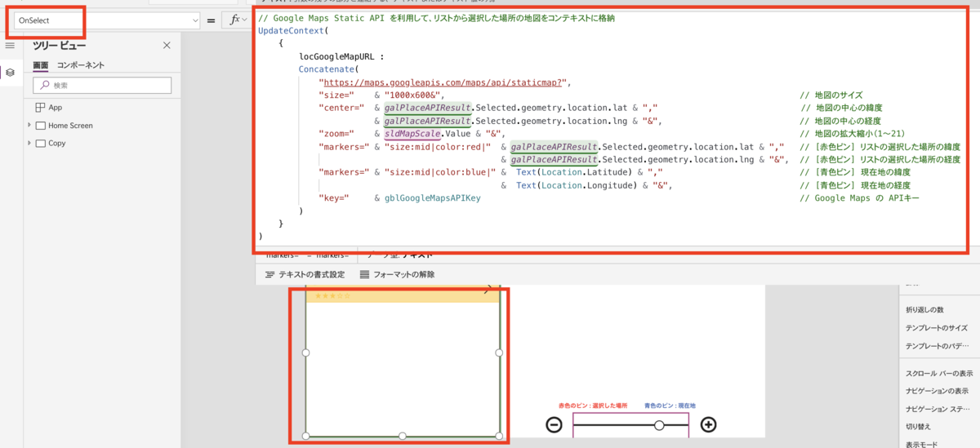Switch to the コンポーネント tab
This screenshot has width=980, height=448.
80,65
